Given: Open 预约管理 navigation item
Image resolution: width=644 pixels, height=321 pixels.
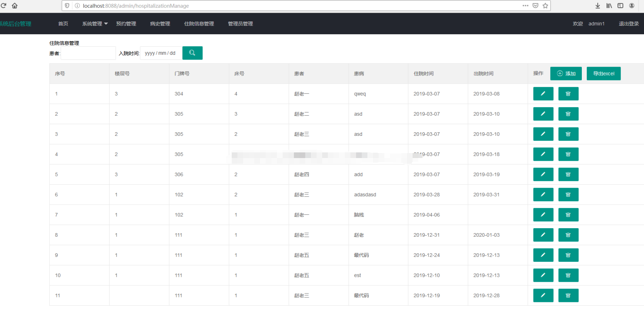Looking at the screenshot, I should (126, 24).
